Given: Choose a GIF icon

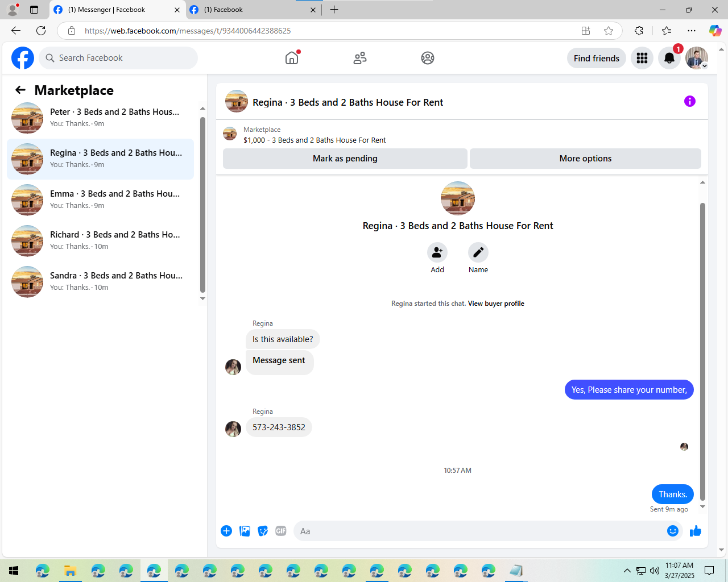Looking at the screenshot, I should pyautogui.click(x=281, y=531).
